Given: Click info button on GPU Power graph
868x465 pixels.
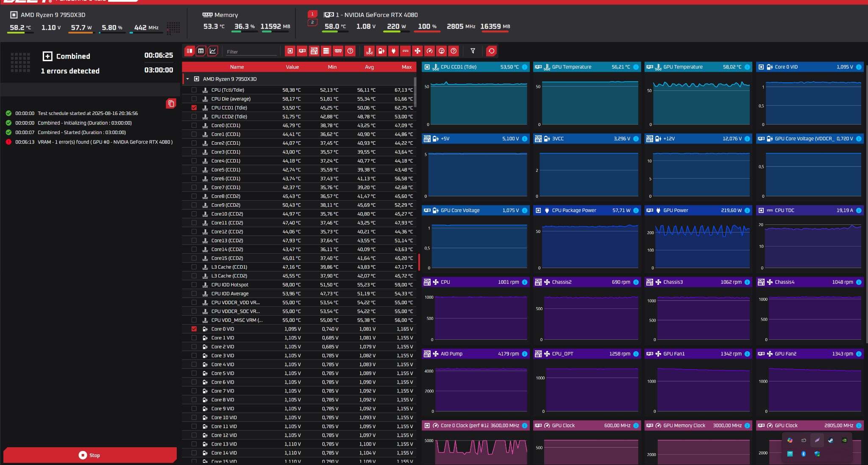Looking at the screenshot, I should point(747,210).
